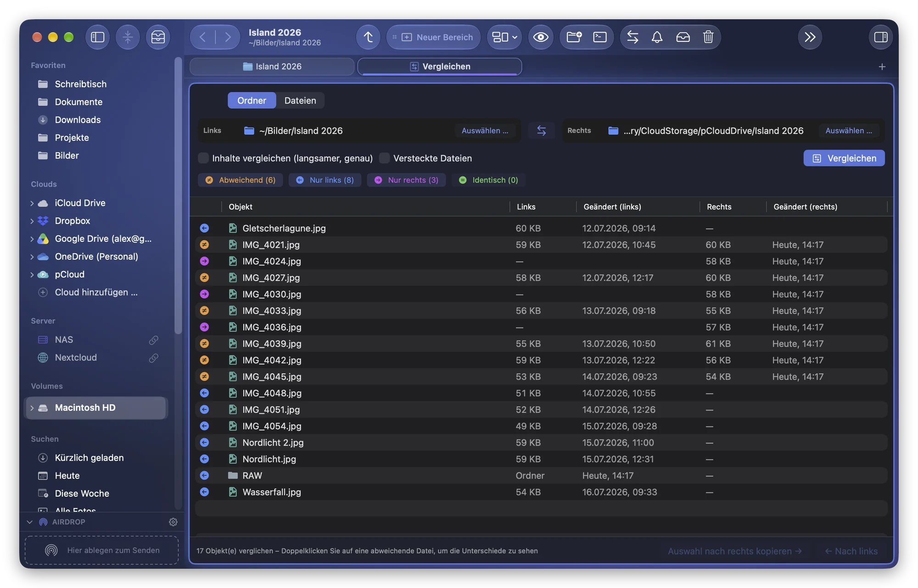Add a new tab with plus
918x588 pixels.
(x=882, y=67)
